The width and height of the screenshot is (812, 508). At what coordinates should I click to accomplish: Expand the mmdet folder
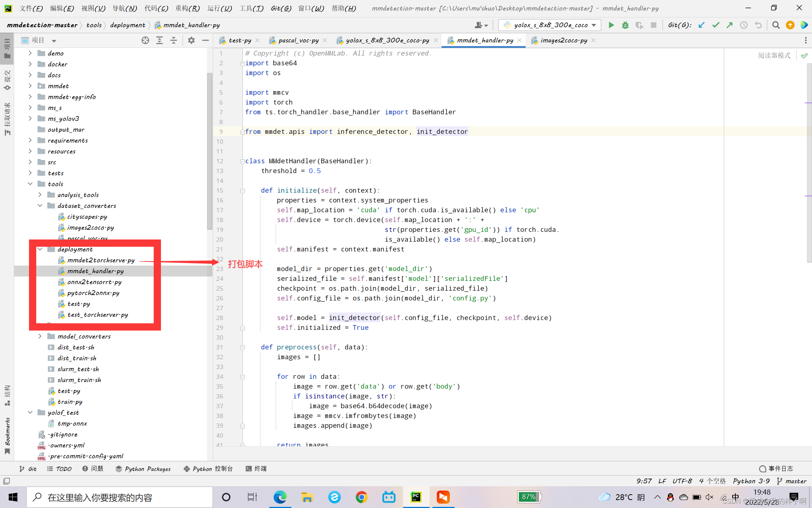[30, 86]
